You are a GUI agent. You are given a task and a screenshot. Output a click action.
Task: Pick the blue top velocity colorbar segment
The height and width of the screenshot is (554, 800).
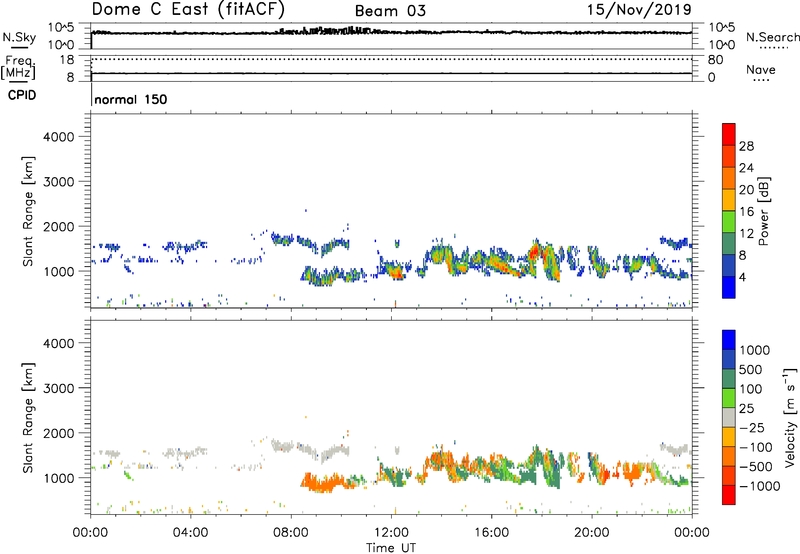click(729, 340)
